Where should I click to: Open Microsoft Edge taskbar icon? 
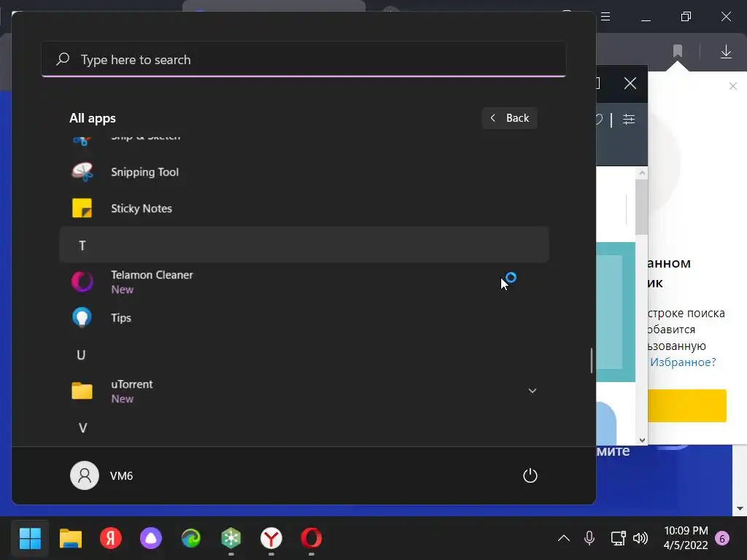(x=191, y=539)
